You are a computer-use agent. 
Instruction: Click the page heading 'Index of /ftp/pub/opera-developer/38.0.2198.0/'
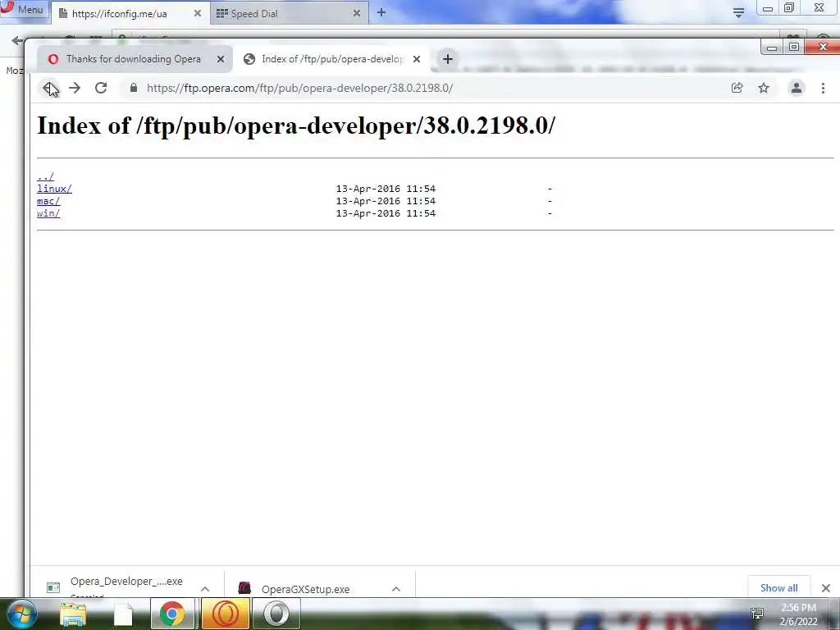[x=296, y=126]
